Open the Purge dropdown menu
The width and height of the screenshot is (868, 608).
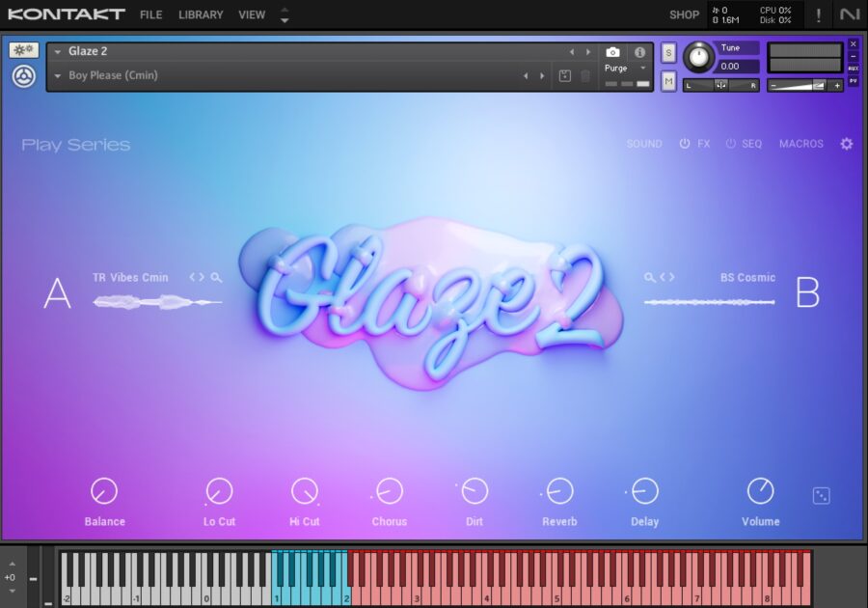pos(642,69)
